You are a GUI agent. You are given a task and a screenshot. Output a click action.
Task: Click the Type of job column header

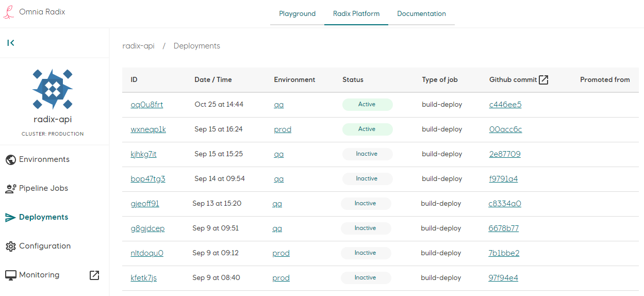tap(440, 80)
